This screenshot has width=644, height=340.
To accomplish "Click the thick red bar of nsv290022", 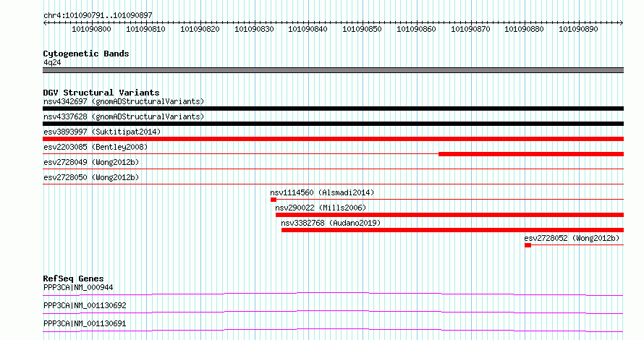I will 450,215.
